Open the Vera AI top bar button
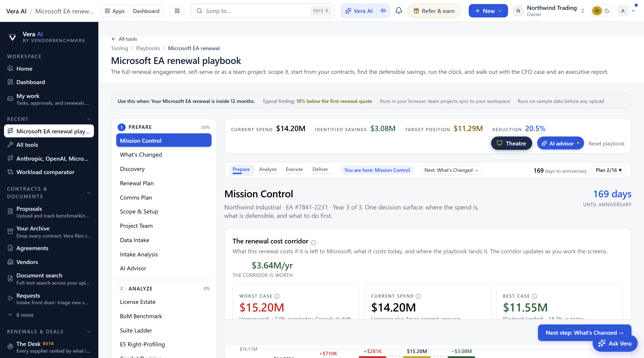 pos(359,11)
